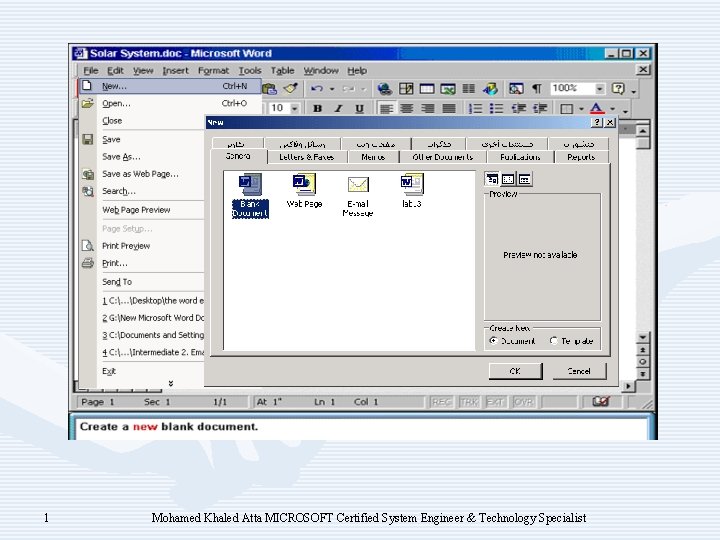Toggle Underline formatting

pyautogui.click(x=359, y=108)
